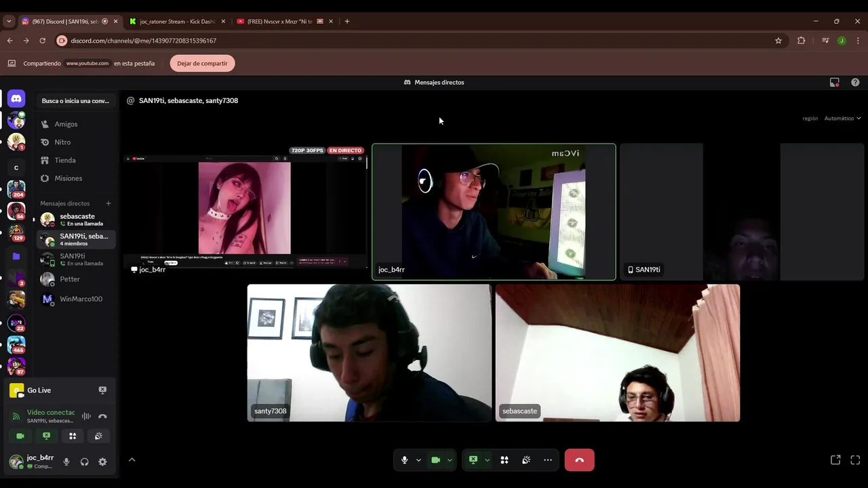The image size is (868, 488).
Task: Toggle screen share in sidebar voice panel
Action: pos(46,436)
